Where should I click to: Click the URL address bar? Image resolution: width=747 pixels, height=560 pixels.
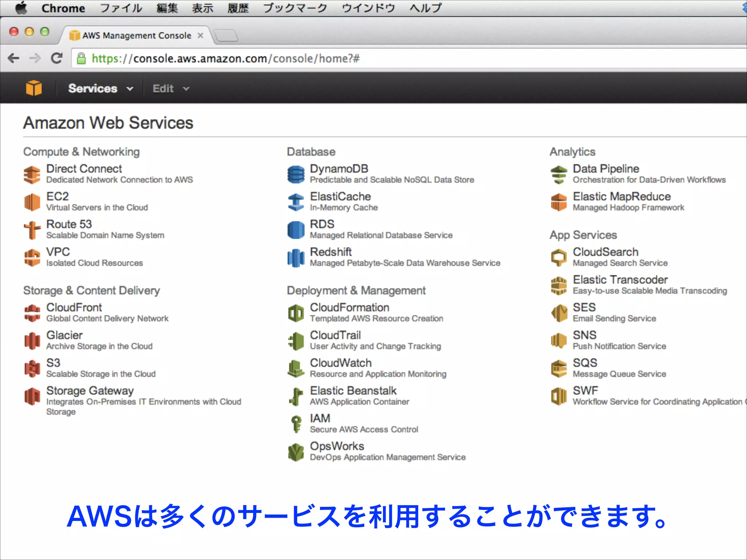[x=409, y=58]
